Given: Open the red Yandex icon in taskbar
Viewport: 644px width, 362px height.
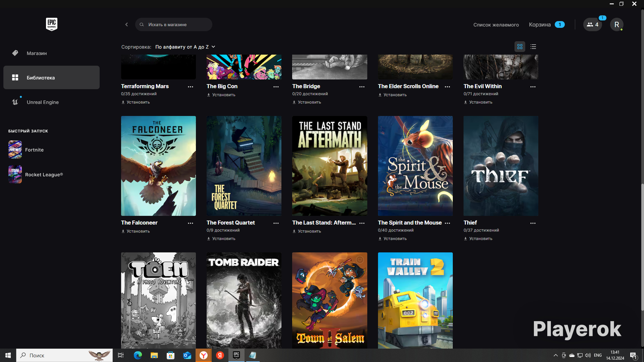Looking at the screenshot, I should [x=220, y=355].
